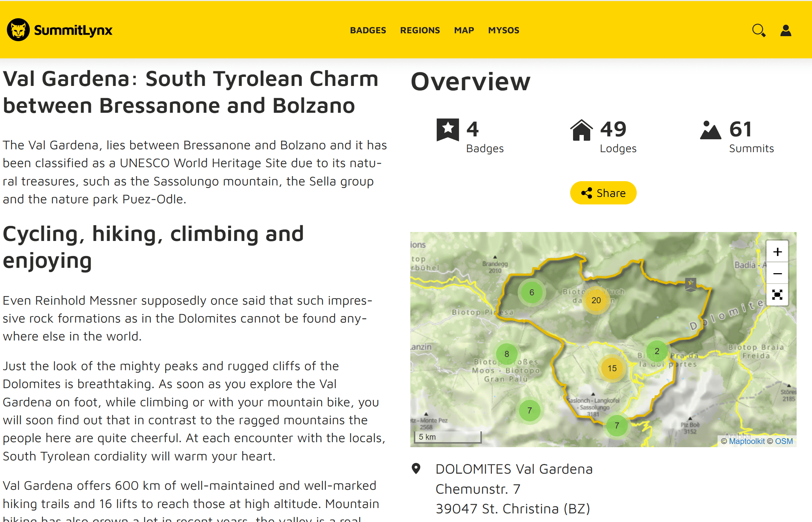Click the Badges star icon
The image size is (812, 522).
point(448,130)
